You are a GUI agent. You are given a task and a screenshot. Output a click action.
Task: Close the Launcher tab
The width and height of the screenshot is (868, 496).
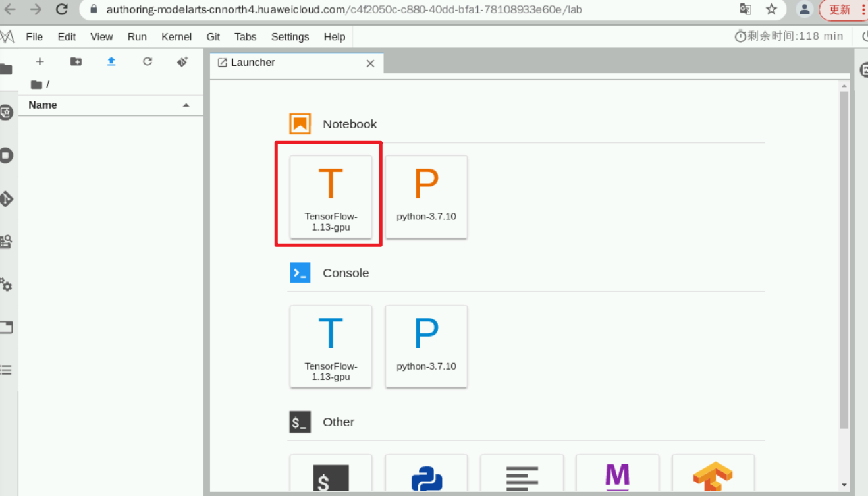[x=370, y=63]
